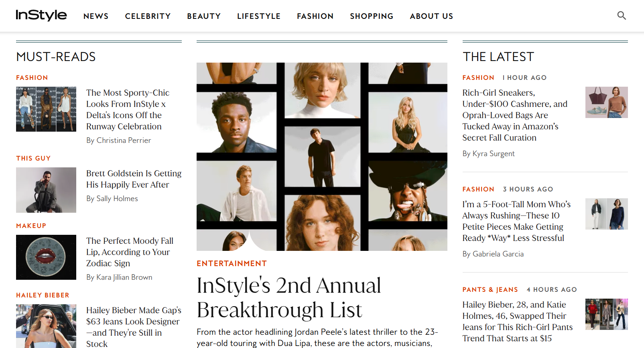Viewport: 644px width, 348px height.
Task: Open the ABOUT US menu
Action: coord(431,16)
